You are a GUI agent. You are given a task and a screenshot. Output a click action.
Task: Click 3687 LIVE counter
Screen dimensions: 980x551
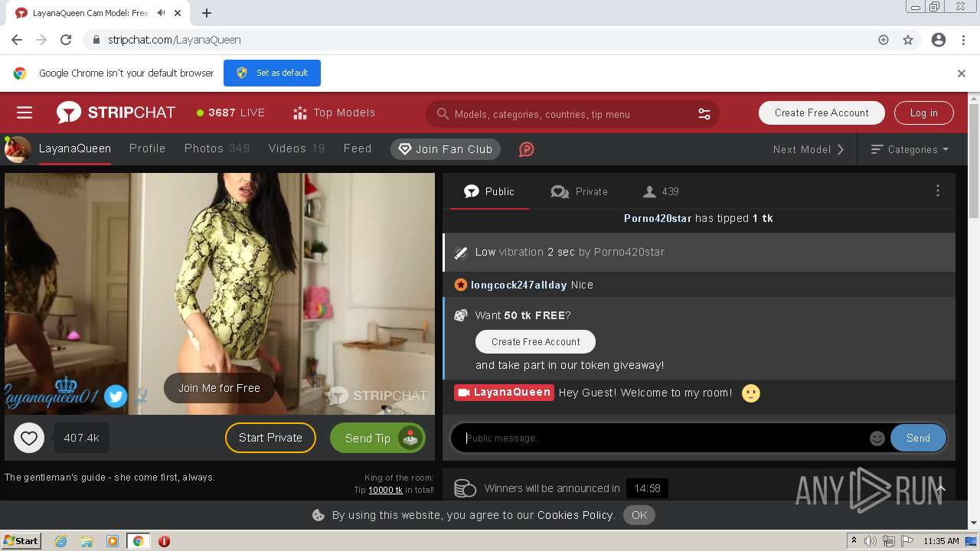tap(230, 112)
